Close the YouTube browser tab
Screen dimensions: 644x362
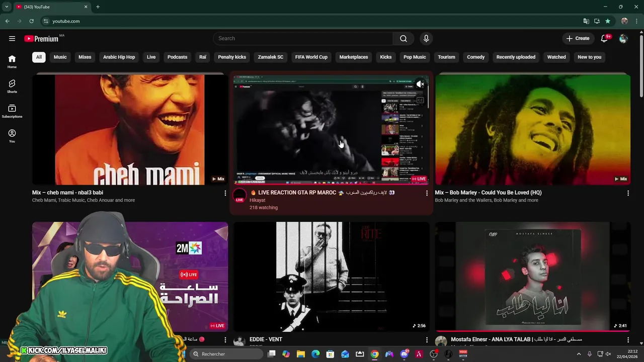(x=86, y=7)
